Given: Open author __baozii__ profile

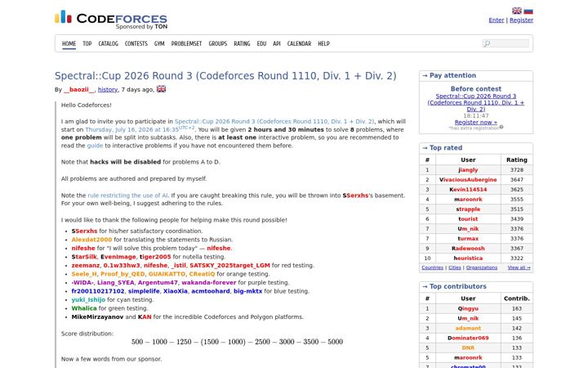Looking at the screenshot, I should (79, 90).
